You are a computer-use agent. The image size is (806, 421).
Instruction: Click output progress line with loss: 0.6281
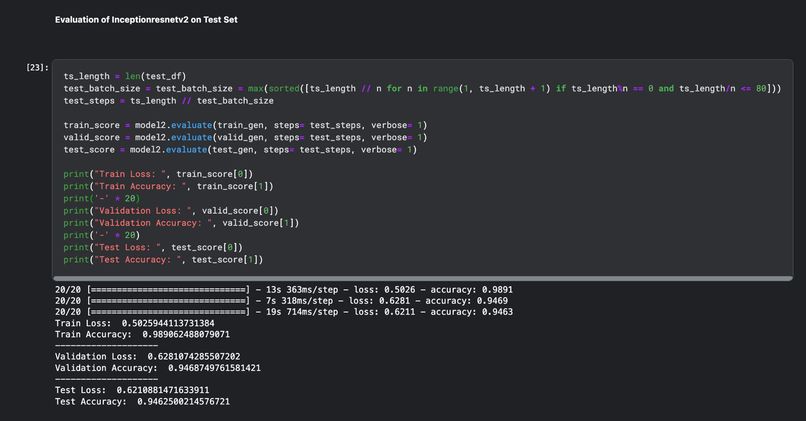click(281, 301)
